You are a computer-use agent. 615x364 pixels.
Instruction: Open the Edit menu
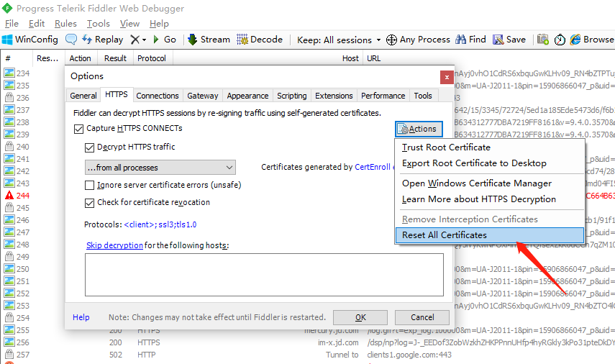coord(37,24)
